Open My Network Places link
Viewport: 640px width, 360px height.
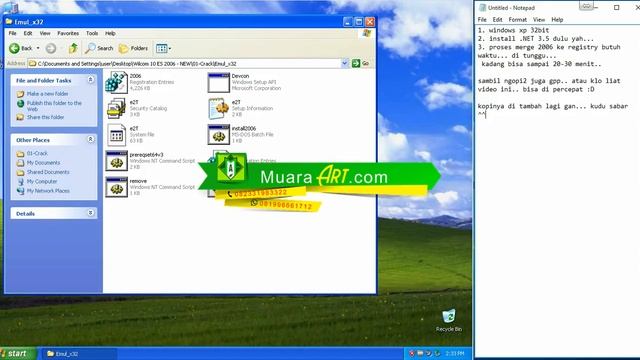pyautogui.click(x=48, y=191)
